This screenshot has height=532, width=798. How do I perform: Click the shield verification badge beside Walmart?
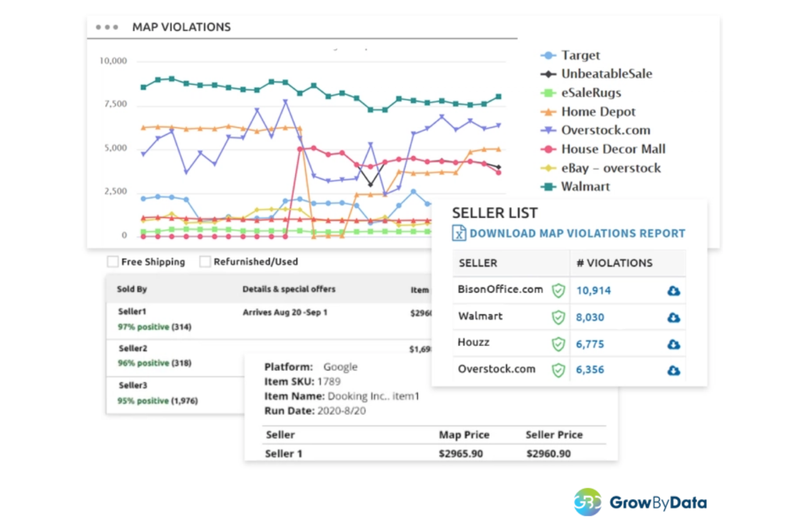point(559,317)
